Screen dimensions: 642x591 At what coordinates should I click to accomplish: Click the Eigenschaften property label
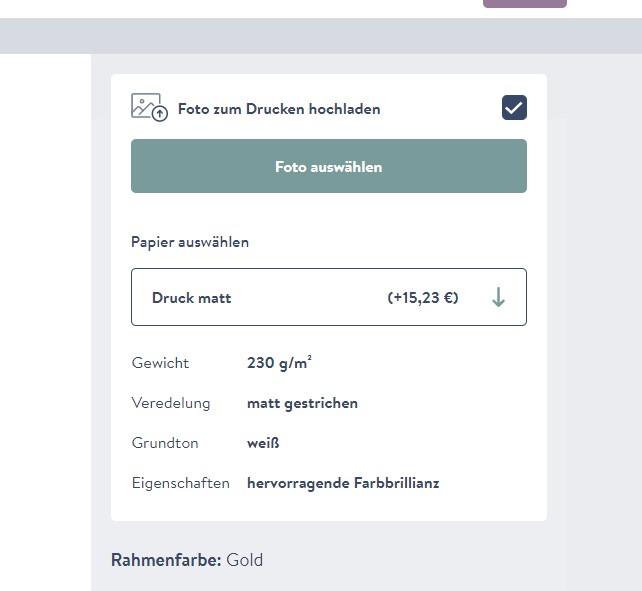pos(181,483)
